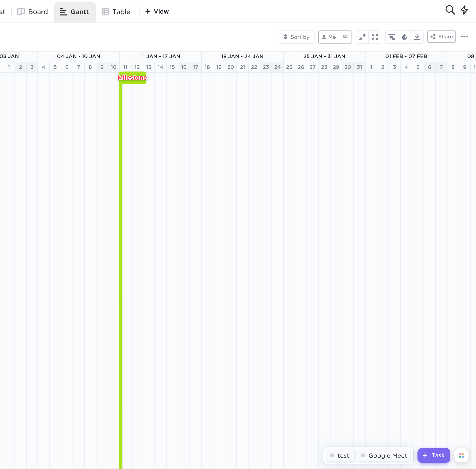Click the lightning bolt automations icon
This screenshot has height=469, width=476.
[464, 10]
